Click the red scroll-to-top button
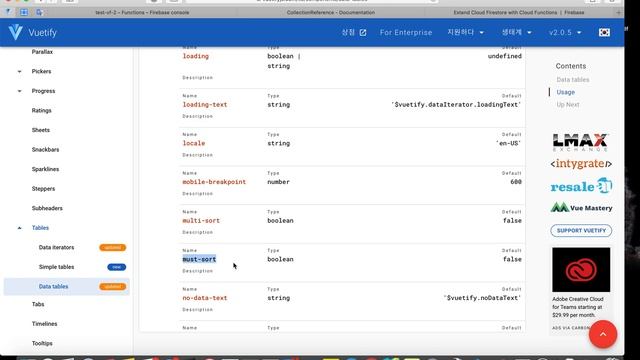 [x=603, y=334]
